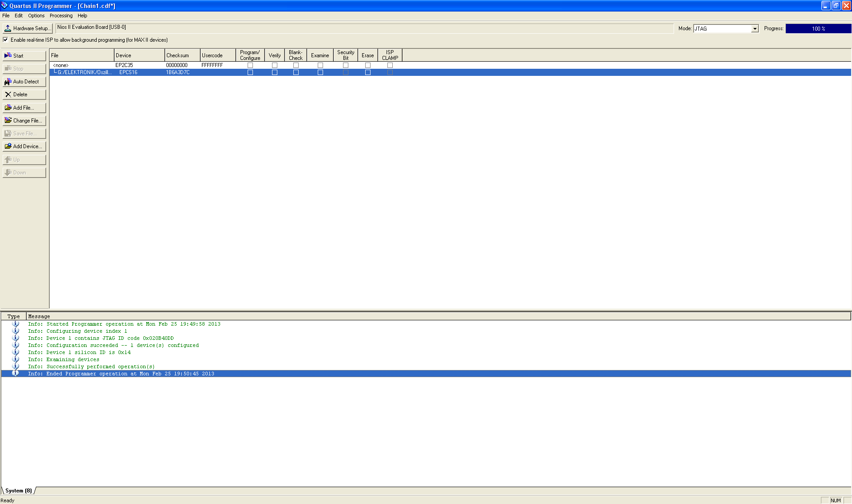Click the Message column header
Screen dimensions: 852x504
438,316
